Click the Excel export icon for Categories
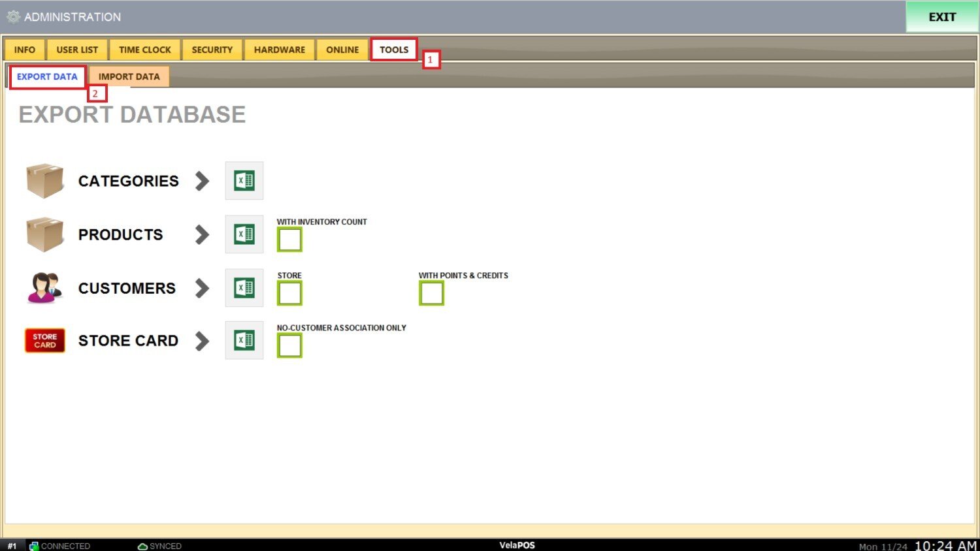 (x=244, y=181)
